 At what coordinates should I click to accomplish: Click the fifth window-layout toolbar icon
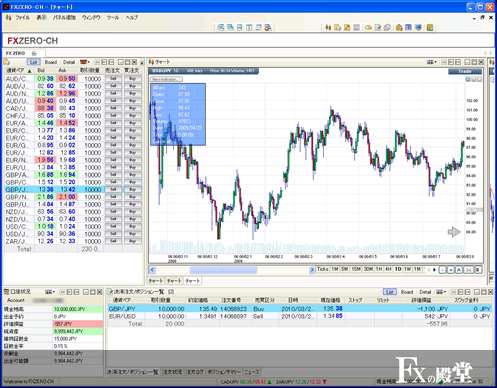[x=258, y=27]
